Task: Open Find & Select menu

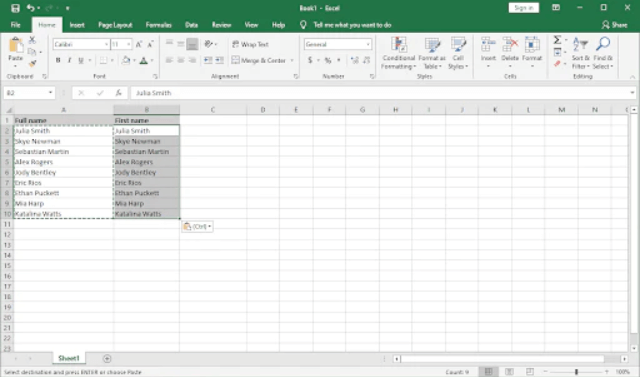Action: (x=603, y=53)
